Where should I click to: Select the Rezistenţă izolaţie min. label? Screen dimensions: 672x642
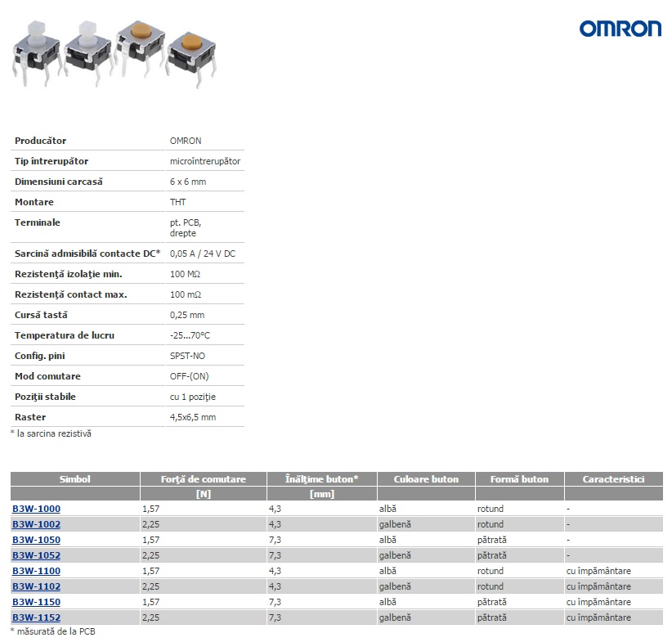click(x=69, y=274)
